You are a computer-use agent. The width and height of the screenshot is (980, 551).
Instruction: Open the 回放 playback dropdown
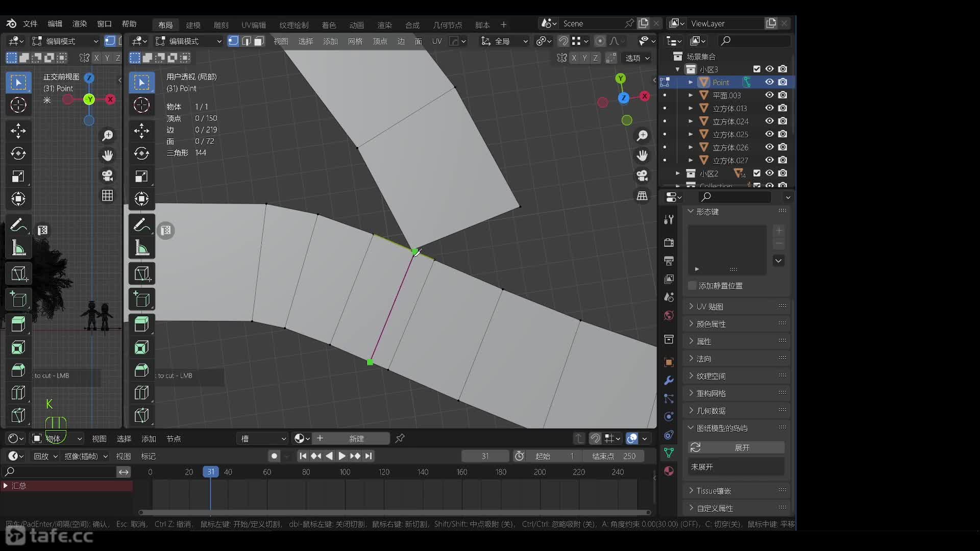tap(45, 456)
